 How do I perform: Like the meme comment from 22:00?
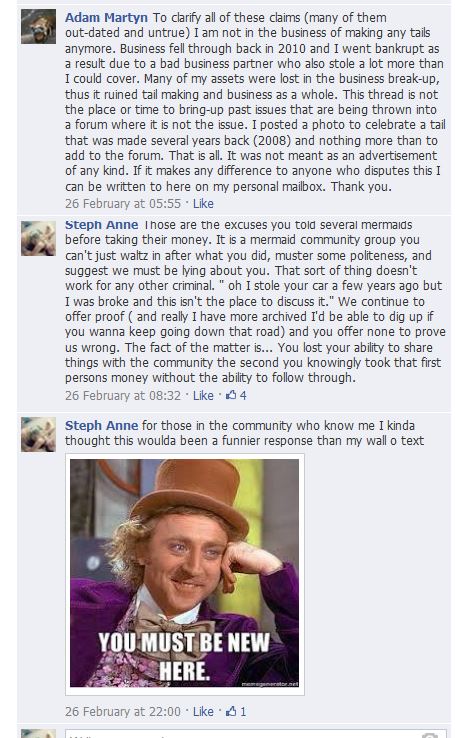point(203,711)
